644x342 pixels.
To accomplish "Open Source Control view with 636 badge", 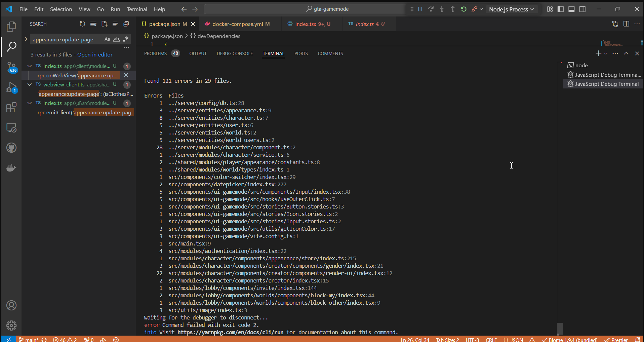I will 11,67.
